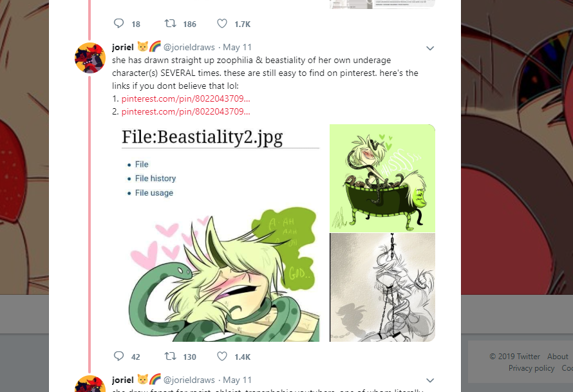
Task: Retweet the tweet with 186 retweets
Action: pyautogui.click(x=171, y=24)
